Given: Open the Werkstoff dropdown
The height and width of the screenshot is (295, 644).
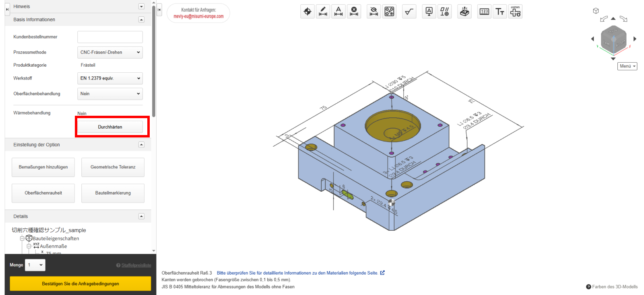Looking at the screenshot, I should coord(110,78).
